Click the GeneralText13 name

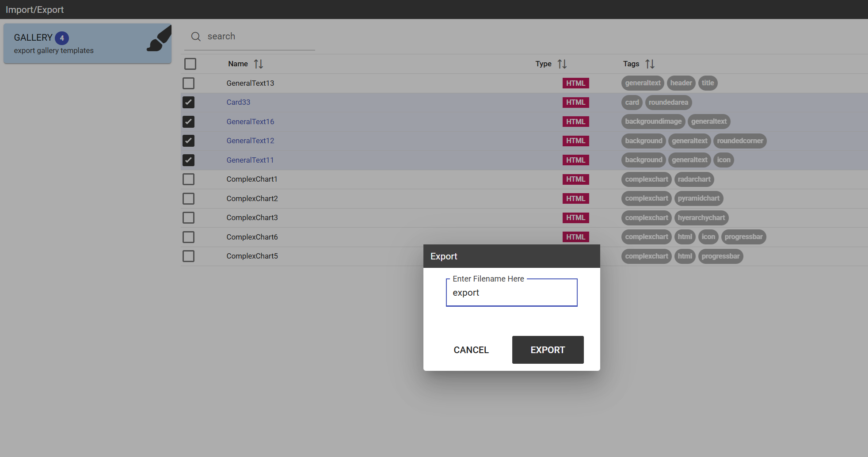pos(250,83)
